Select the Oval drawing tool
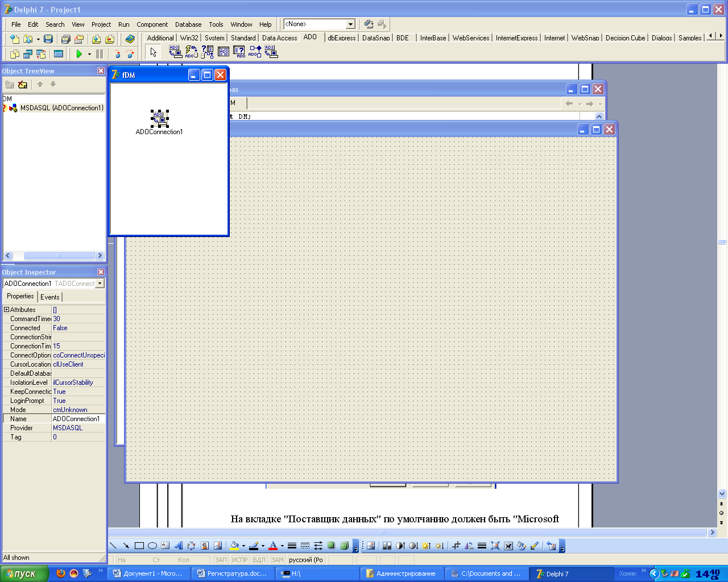728x582 pixels. click(152, 546)
